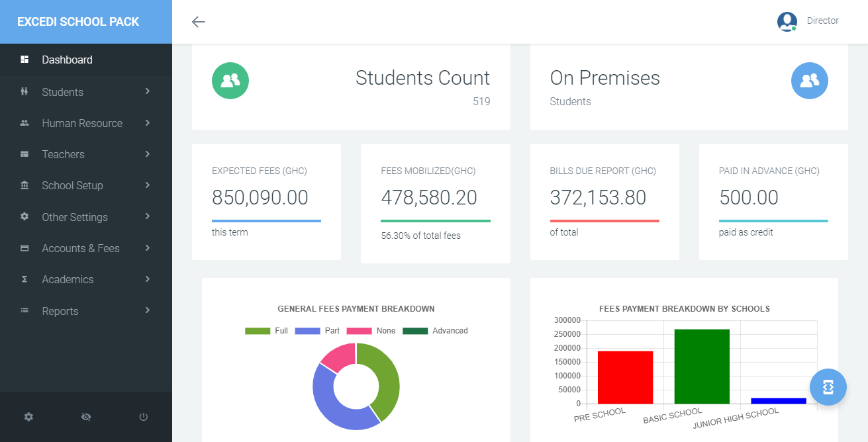Click the Teachers icon in the sidebar
Viewport: 868px width, 442px height.
point(23,154)
